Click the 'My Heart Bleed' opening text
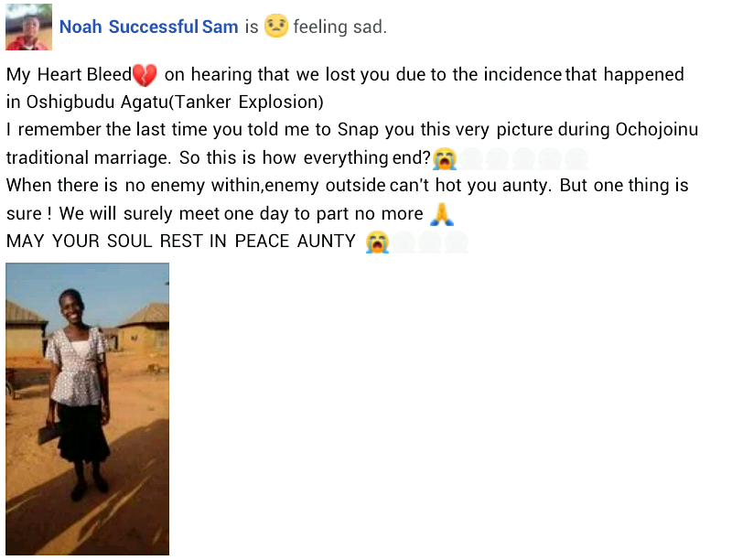Screen dimensions: 732x560 (70, 75)
